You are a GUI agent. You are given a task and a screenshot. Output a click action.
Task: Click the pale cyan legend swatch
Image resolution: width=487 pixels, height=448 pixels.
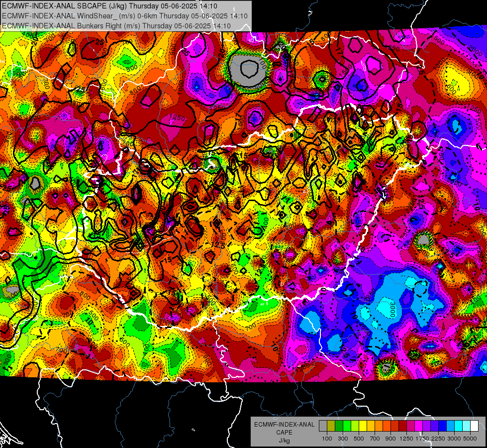click(467, 426)
